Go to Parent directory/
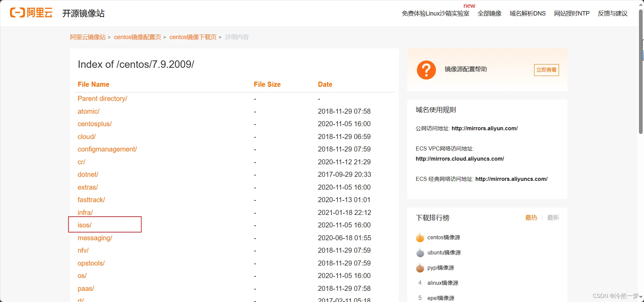 click(102, 99)
